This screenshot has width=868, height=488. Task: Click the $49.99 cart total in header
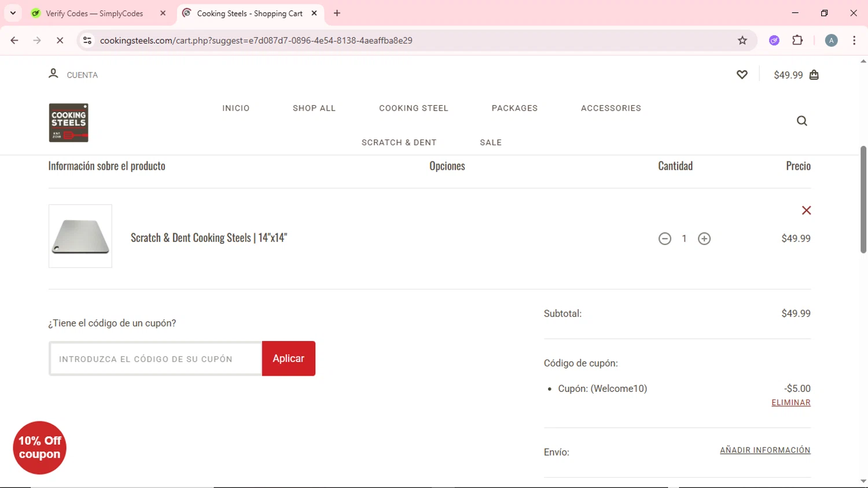(x=788, y=75)
